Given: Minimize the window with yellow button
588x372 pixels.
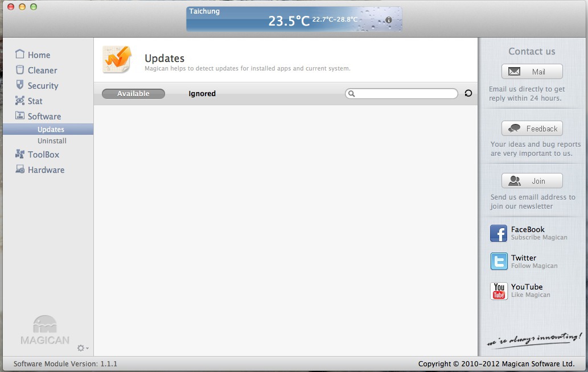Looking at the screenshot, I should [x=22, y=7].
